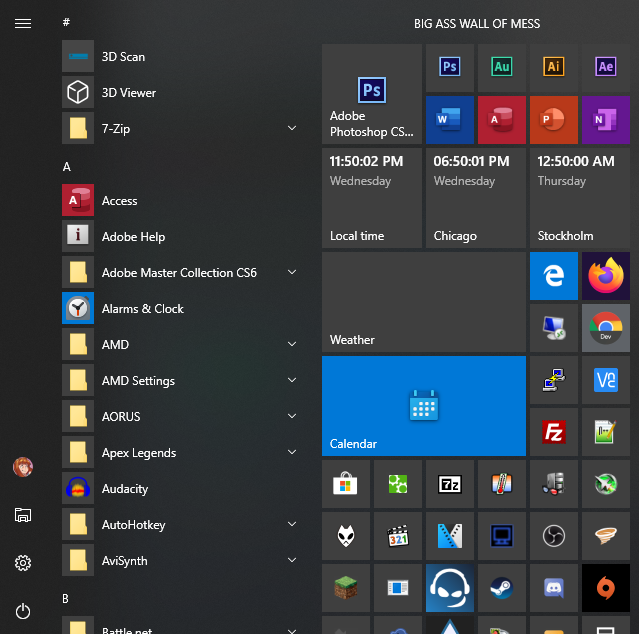Open Microsoft Word tile
The width and height of the screenshot is (639, 634).
(x=450, y=120)
